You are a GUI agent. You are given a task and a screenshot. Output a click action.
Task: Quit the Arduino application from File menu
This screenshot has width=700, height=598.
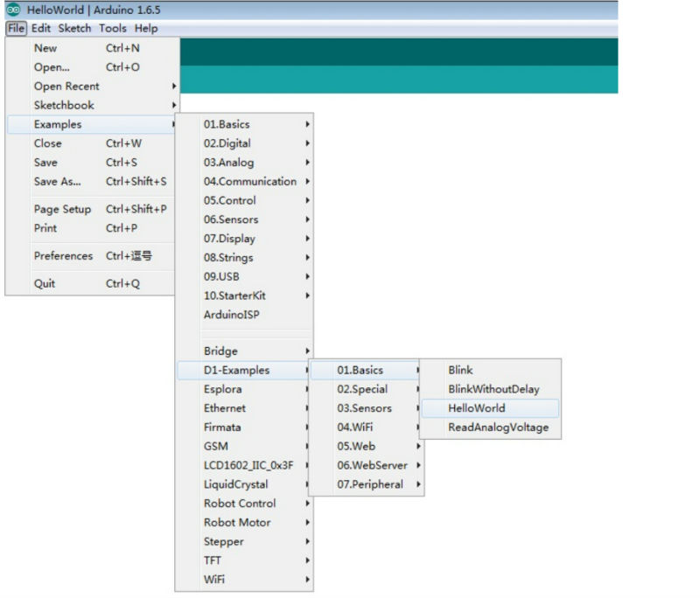point(45,284)
